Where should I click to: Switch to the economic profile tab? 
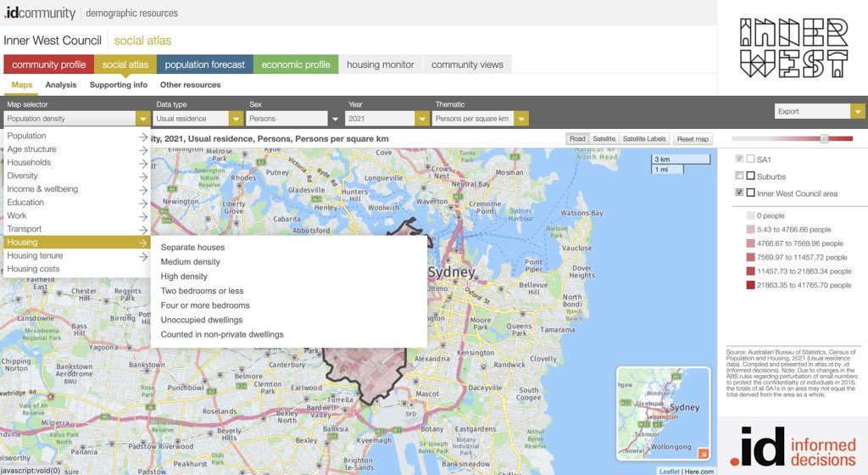click(296, 64)
